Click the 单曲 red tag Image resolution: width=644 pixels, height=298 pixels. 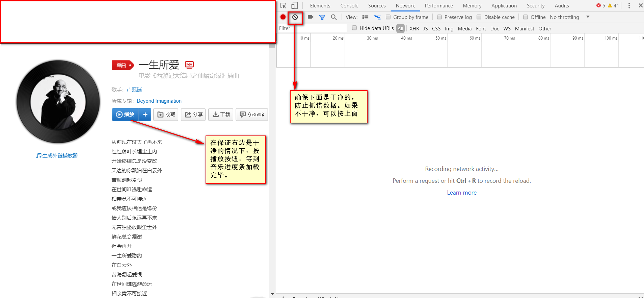tap(123, 65)
